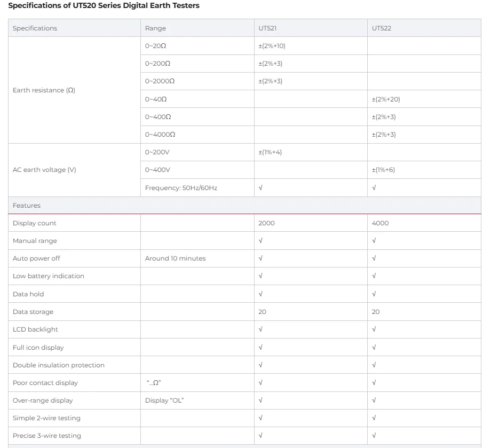491x448 pixels.
Task: Click the "±(1%+4)" accuracy value
Action: click(270, 152)
